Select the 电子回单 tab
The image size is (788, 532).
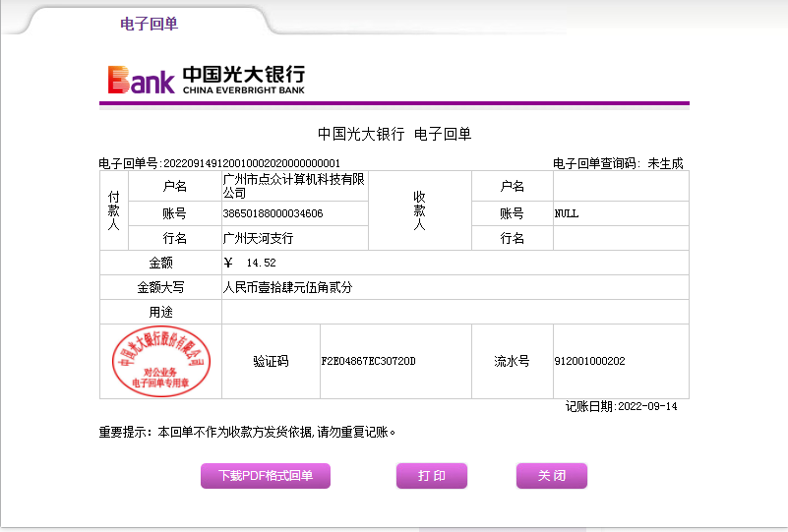click(149, 24)
